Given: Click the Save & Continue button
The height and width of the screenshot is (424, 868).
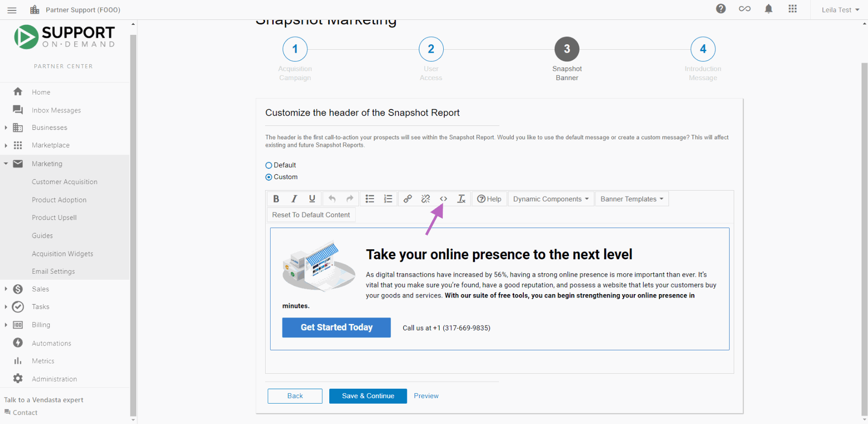Looking at the screenshot, I should 368,396.
